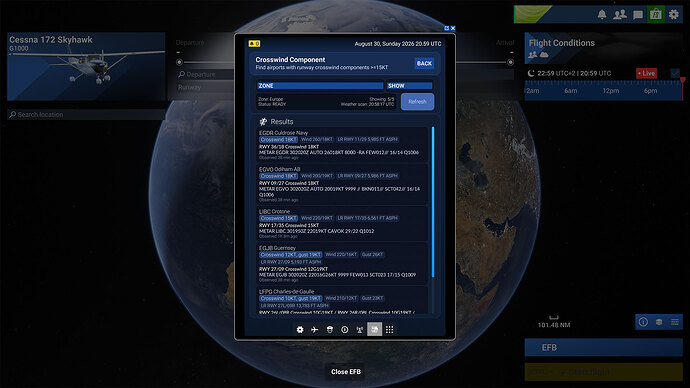
Task: Click the yellow notification badge in EFB
Action: (x=254, y=44)
